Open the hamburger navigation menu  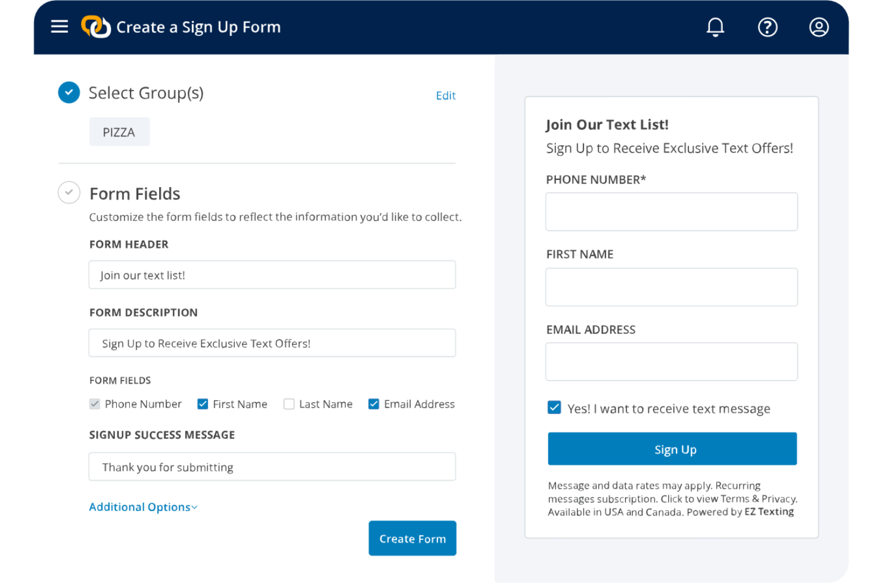tap(59, 27)
